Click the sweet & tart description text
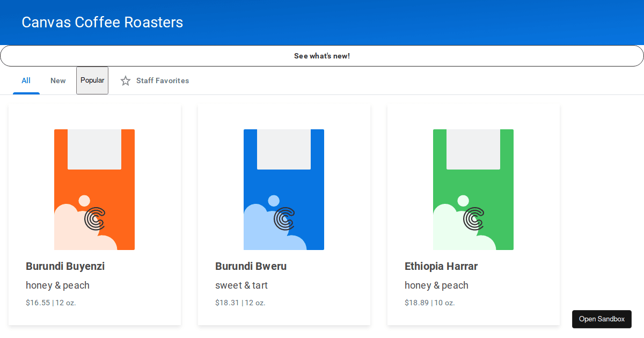The height and width of the screenshot is (338, 644). point(241,285)
